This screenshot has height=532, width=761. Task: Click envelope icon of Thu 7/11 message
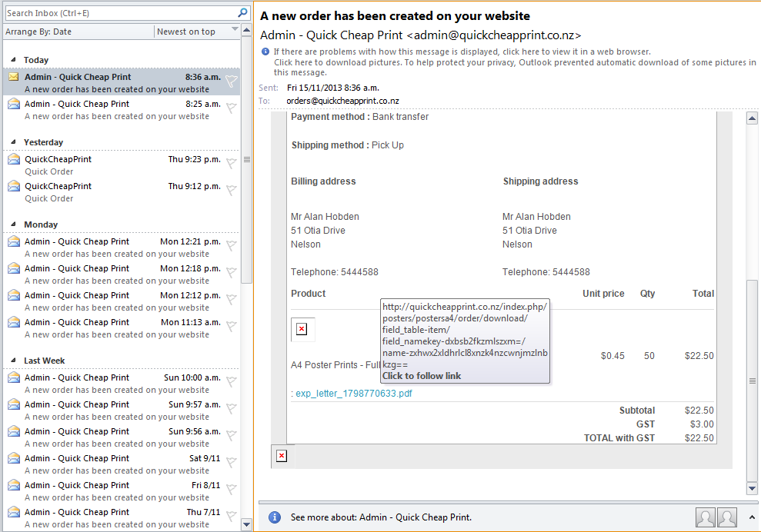click(14, 512)
